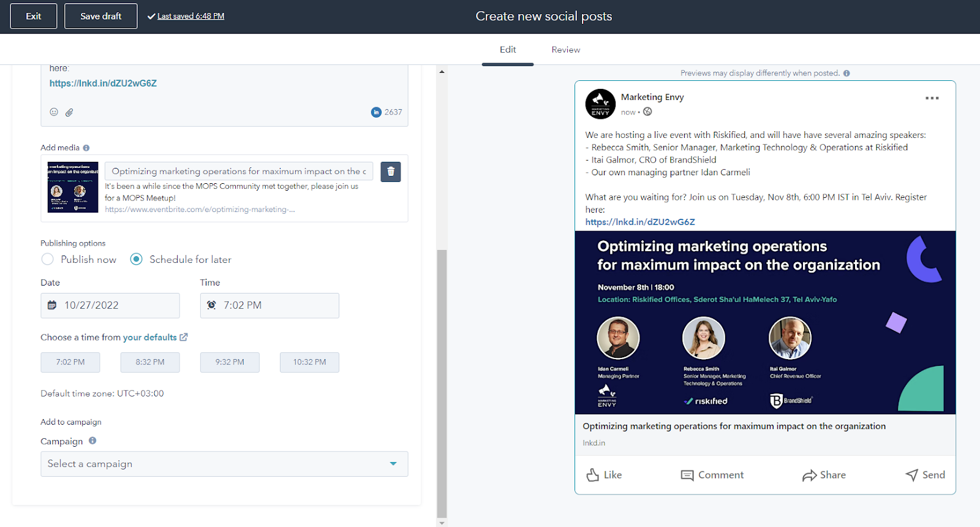This screenshot has height=527, width=980.
Task: Click the Default time zone UTC+03:00 text
Action: pos(102,393)
